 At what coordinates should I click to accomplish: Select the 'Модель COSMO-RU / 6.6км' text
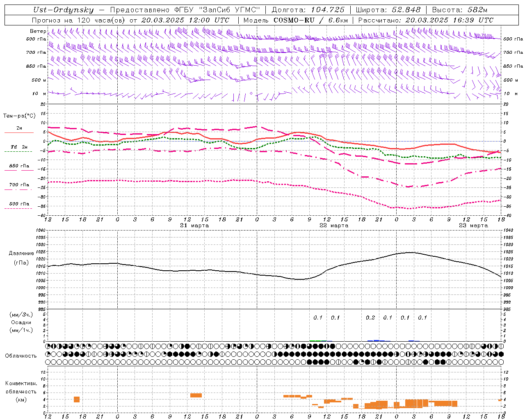coord(296,20)
